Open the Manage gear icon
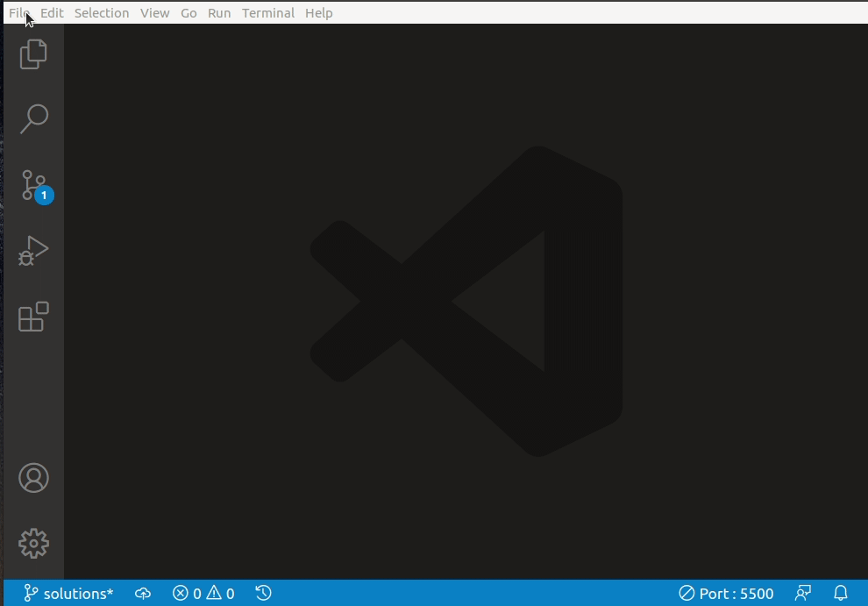Viewport: 868px width, 606px height. [34, 544]
